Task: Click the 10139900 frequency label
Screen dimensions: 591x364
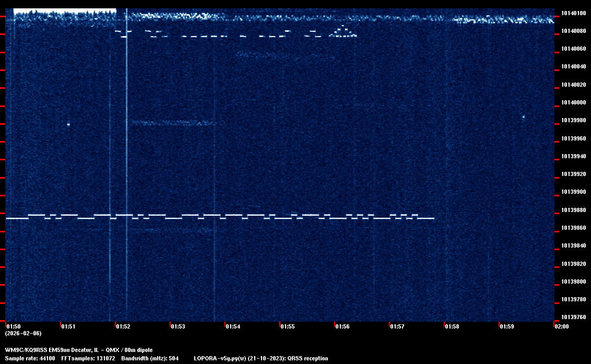Action: point(573,192)
